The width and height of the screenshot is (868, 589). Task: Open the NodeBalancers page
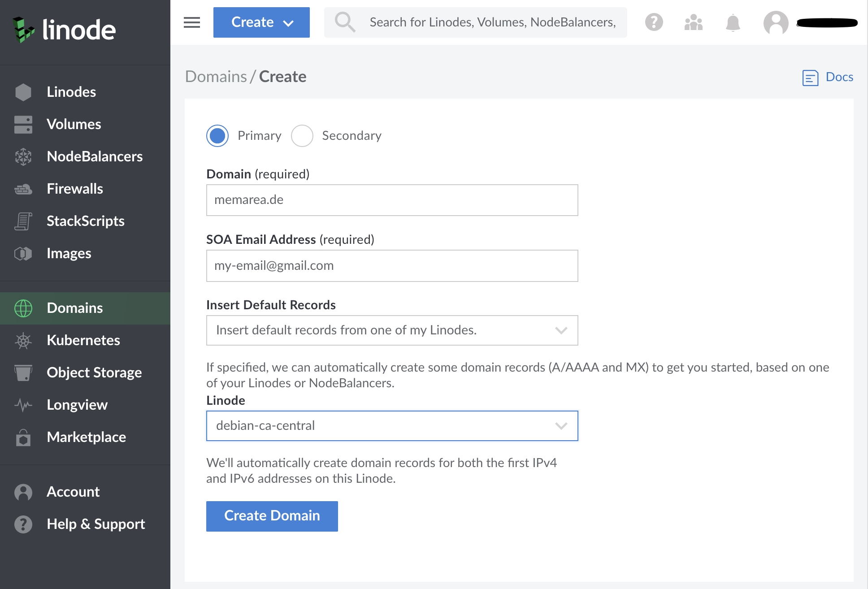pos(95,156)
